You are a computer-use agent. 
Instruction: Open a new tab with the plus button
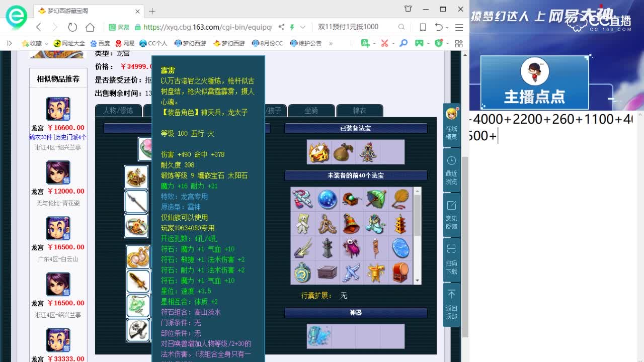[152, 11]
